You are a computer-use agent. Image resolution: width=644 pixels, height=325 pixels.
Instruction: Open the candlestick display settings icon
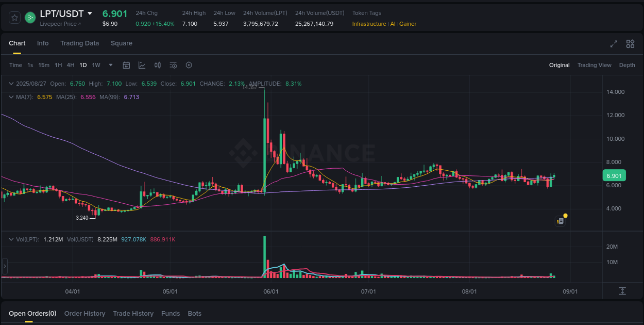[158, 65]
